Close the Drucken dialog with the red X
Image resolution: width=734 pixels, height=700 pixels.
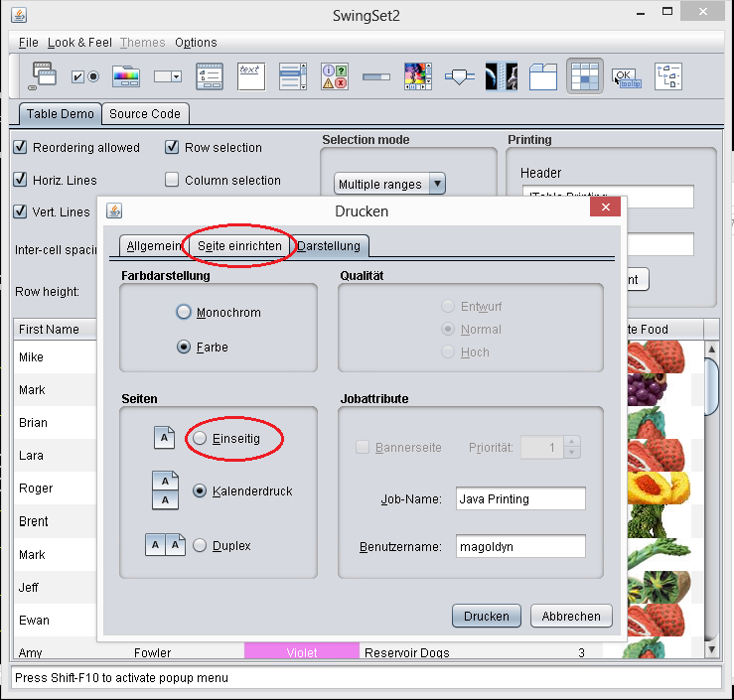coord(605,207)
